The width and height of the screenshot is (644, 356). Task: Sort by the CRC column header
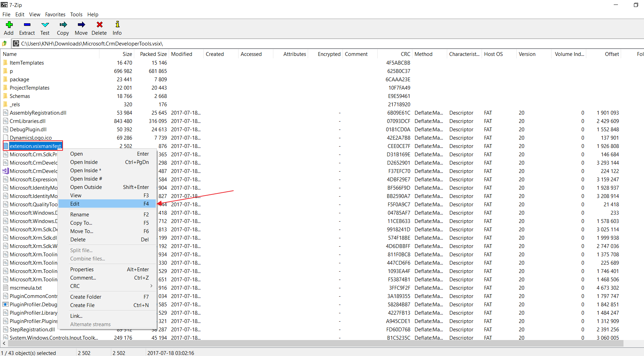(395, 54)
